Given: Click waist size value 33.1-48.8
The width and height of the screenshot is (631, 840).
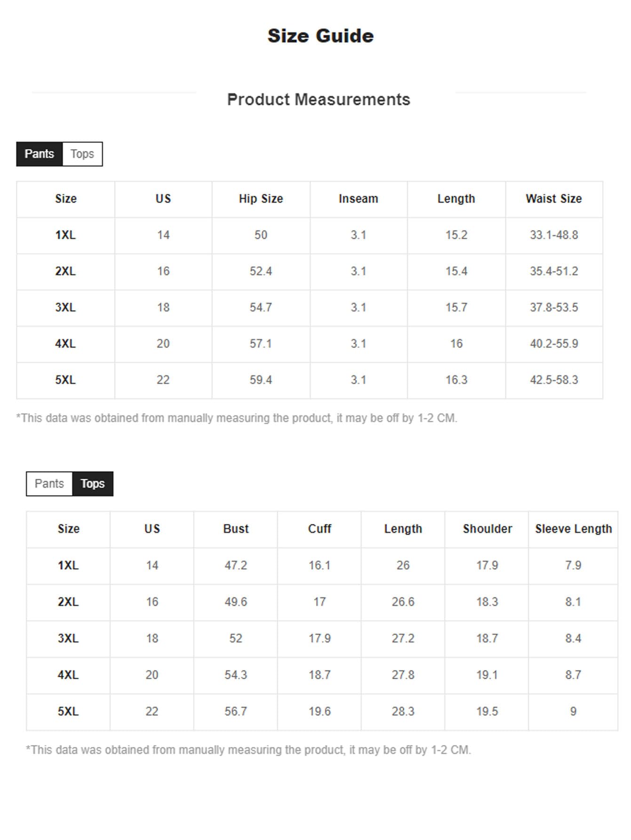Looking at the screenshot, I should pos(554,235).
